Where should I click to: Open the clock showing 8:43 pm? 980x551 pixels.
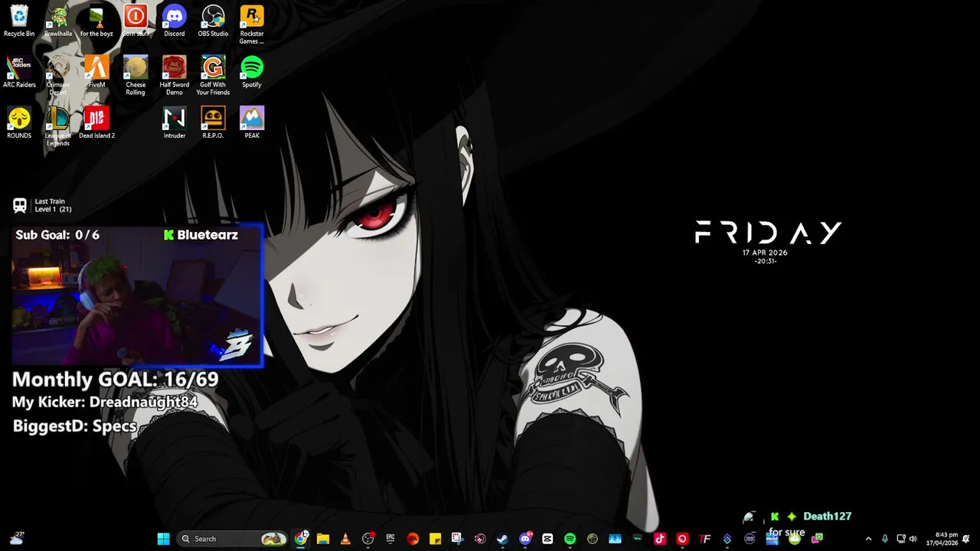(943, 539)
